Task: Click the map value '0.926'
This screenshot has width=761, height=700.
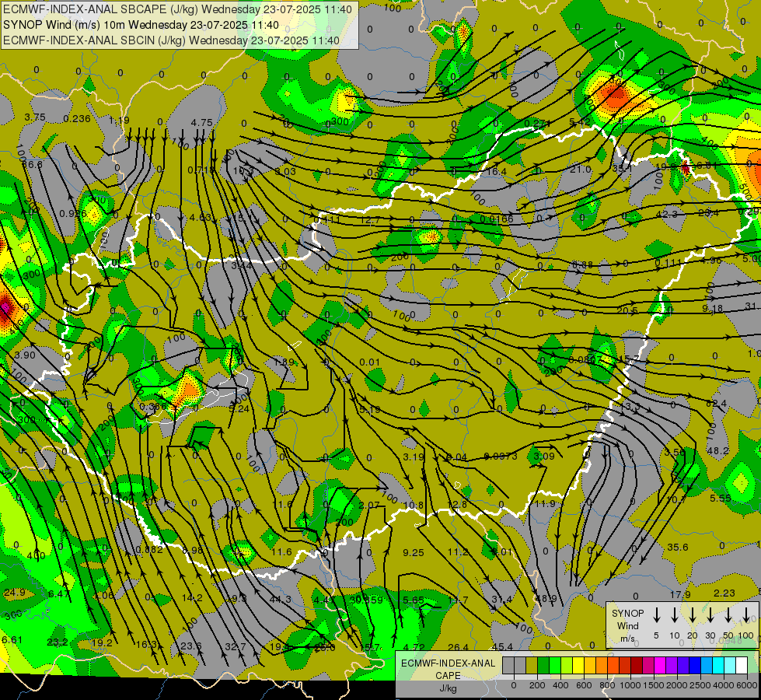Action: click(73, 213)
